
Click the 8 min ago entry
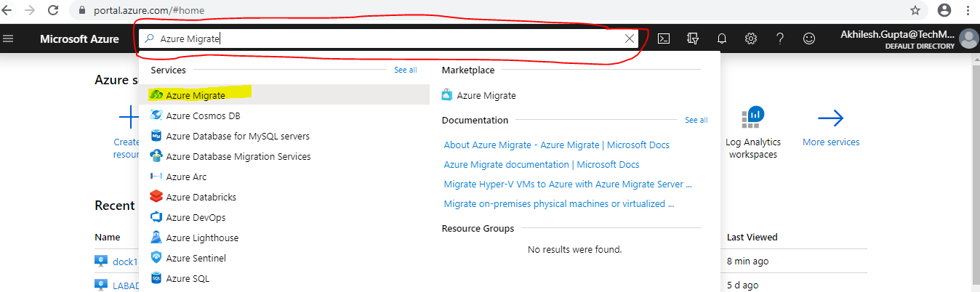pos(747,261)
